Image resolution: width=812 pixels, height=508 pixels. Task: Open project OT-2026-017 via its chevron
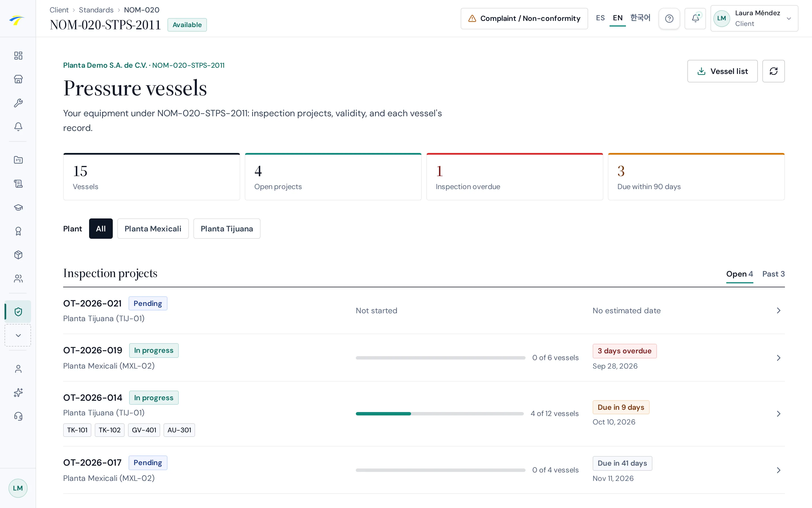point(778,470)
